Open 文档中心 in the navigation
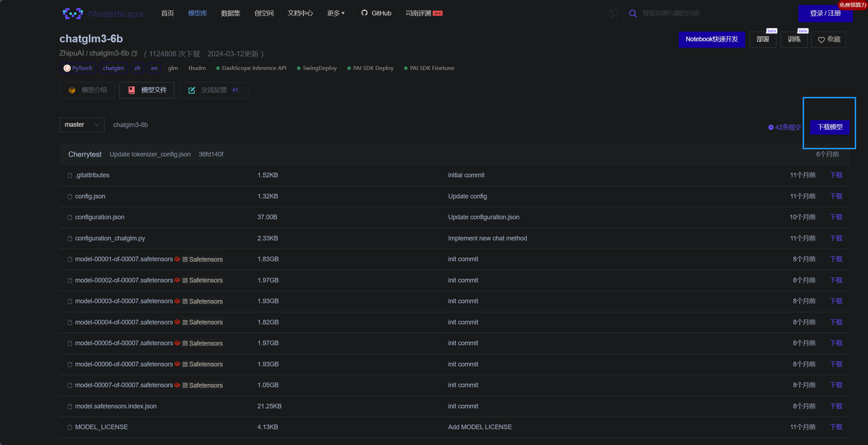Screen dimensions: 868x445 300,13
